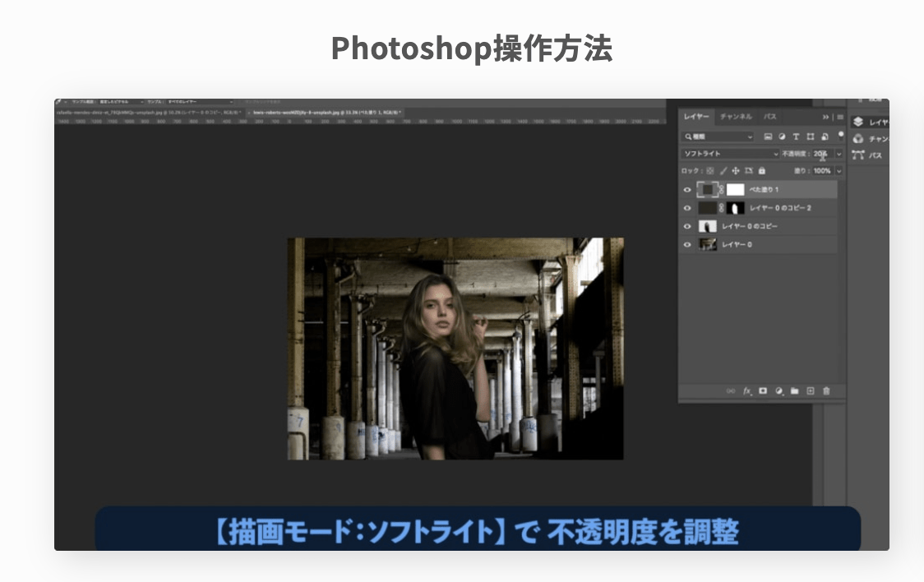Click new fill or adjustment layer icon

pos(779,391)
